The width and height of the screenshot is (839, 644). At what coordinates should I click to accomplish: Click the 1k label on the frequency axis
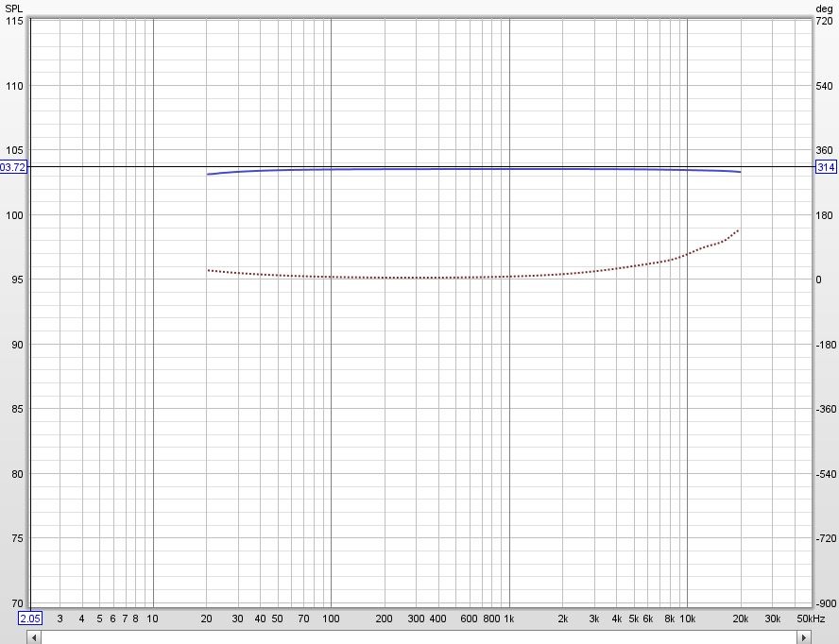coord(509,619)
